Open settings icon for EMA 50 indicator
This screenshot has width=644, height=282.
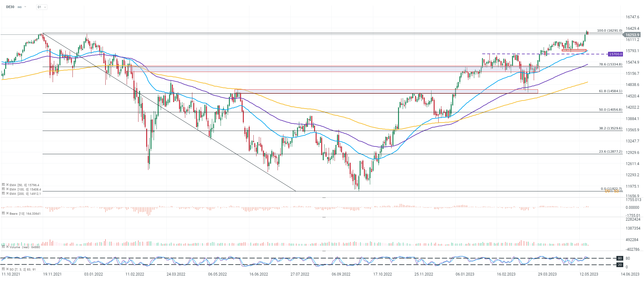coord(3,185)
